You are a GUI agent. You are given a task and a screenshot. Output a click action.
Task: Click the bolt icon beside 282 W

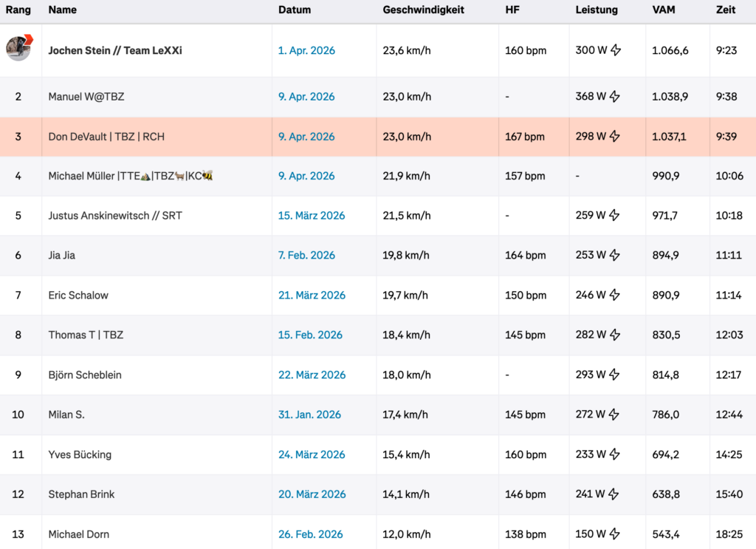[x=615, y=335]
